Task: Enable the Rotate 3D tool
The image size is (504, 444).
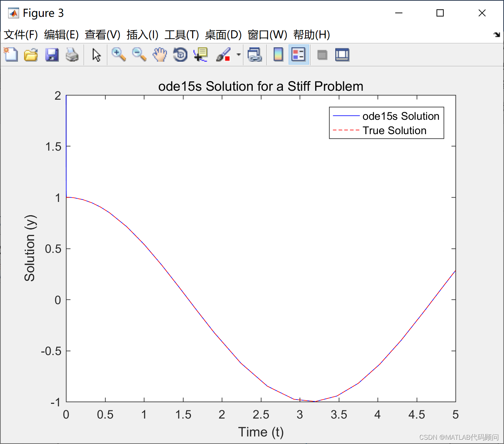Action: [180, 55]
